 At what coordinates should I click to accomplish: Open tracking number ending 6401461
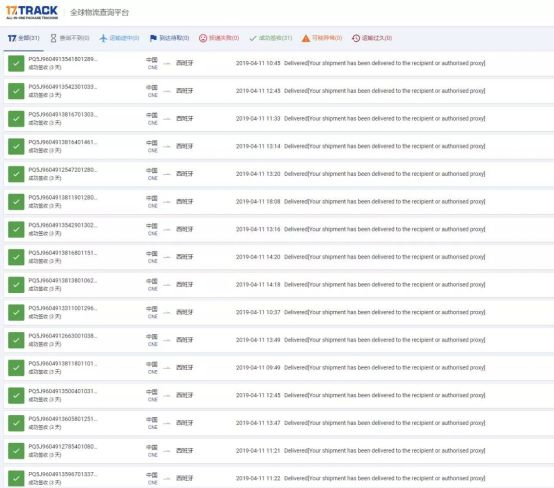coord(63,142)
